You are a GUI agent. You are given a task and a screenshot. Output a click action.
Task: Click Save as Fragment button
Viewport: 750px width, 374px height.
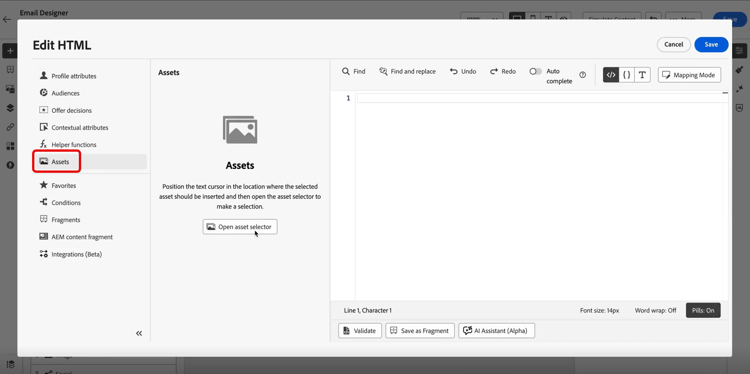(x=420, y=330)
